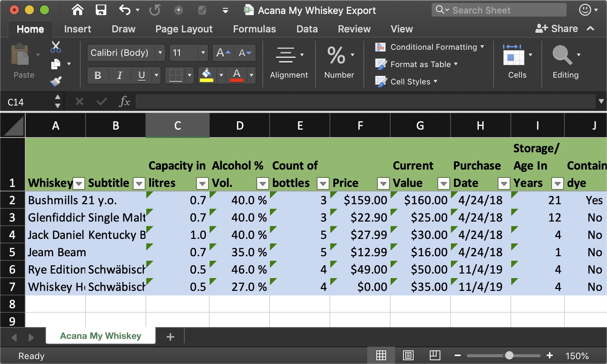Switch to Normal view icon
The height and width of the screenshot is (364, 607).
381,355
